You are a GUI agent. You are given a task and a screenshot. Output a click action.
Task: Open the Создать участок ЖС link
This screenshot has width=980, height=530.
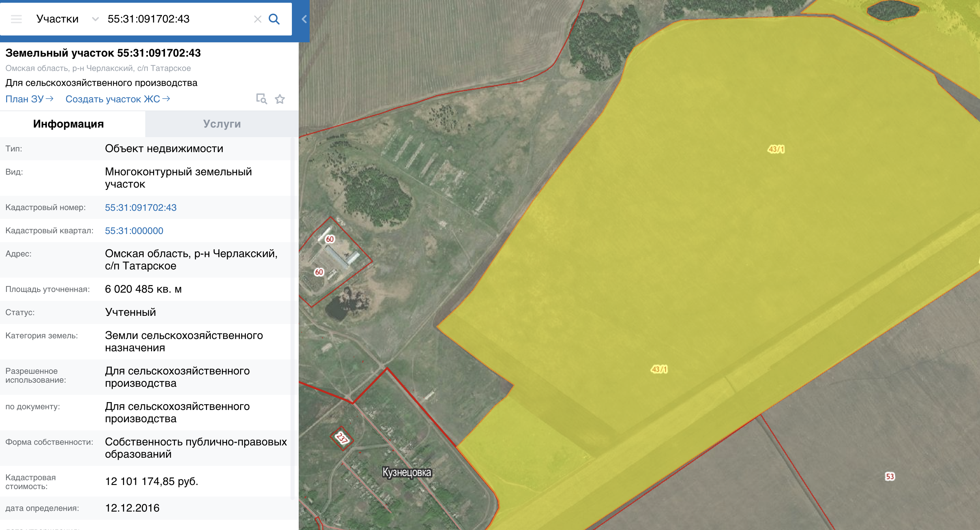118,99
